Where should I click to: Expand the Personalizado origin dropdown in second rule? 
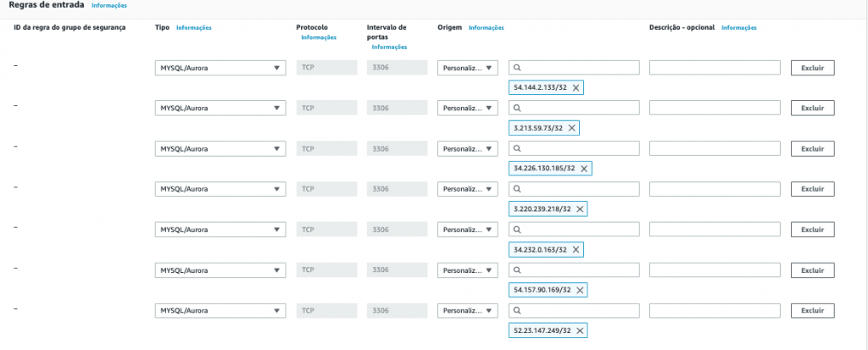(x=467, y=108)
